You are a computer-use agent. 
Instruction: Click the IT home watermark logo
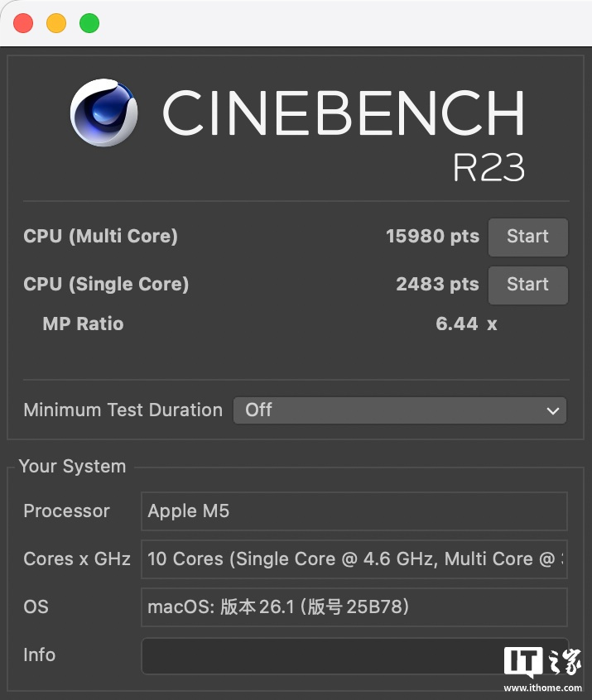(541, 667)
